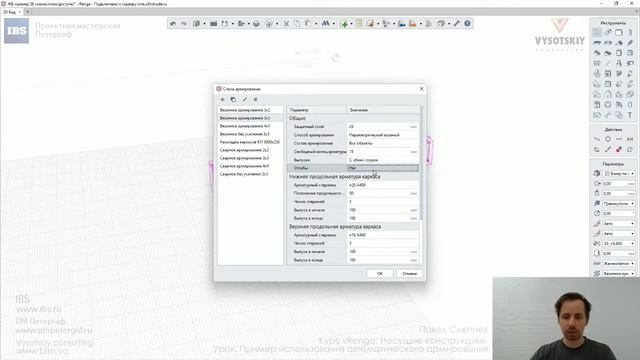Open Выпуски value С обеих сторон
This screenshot has width=640, height=360.
click(x=382, y=160)
